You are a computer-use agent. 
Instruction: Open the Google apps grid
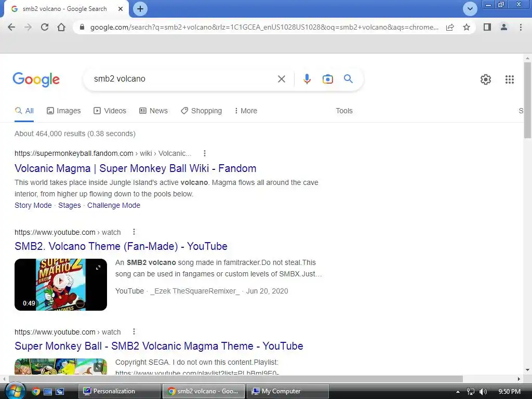tap(509, 79)
